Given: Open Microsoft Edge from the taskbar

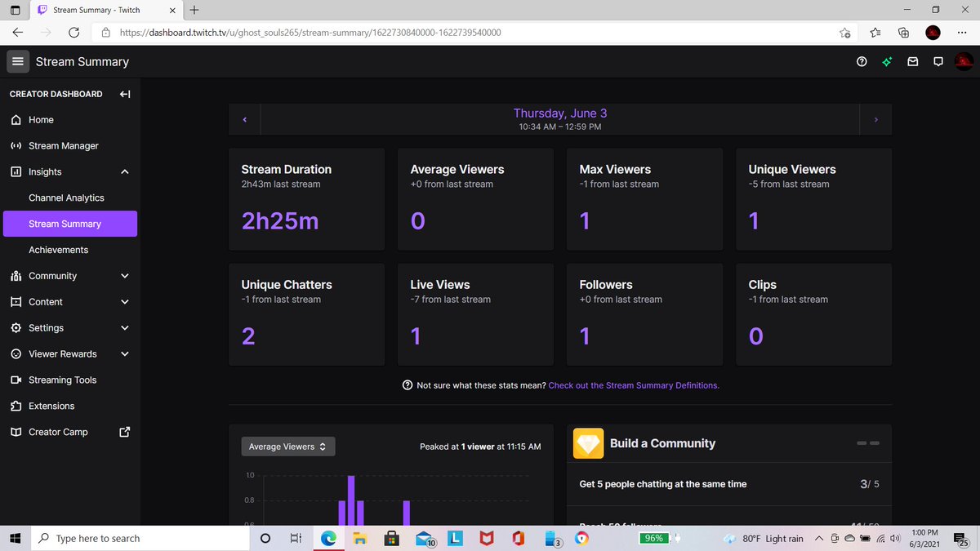Looking at the screenshot, I should click(x=328, y=538).
